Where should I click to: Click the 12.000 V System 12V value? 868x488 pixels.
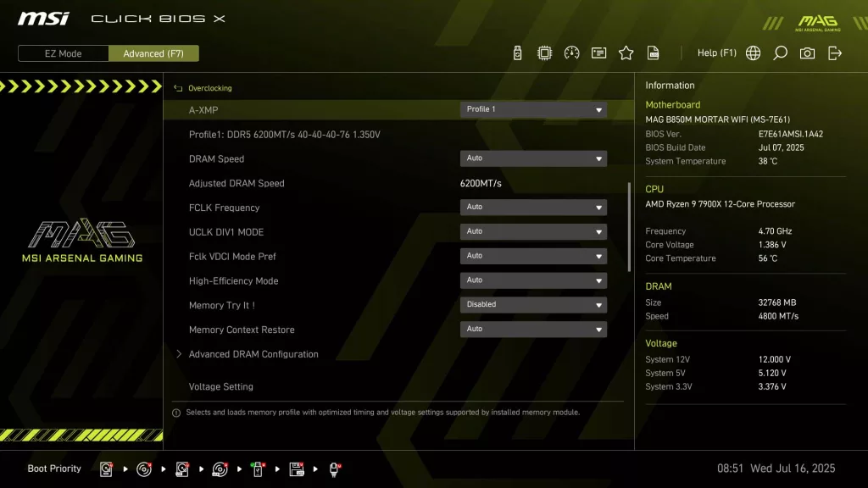775,359
